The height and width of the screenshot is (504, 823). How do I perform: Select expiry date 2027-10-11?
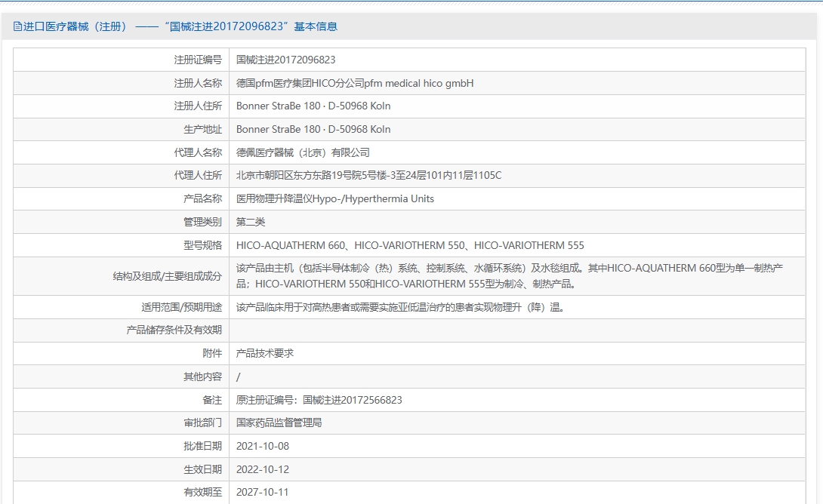point(263,492)
